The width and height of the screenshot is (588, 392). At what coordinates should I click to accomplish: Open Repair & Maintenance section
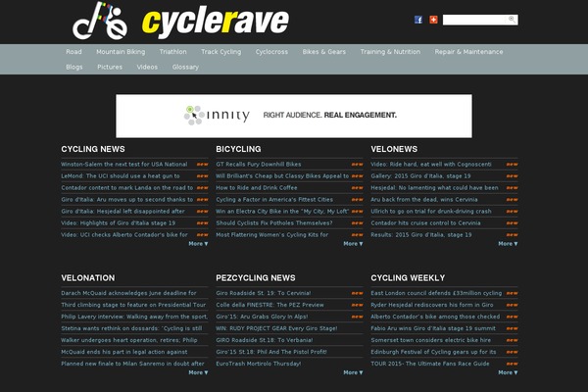click(x=469, y=52)
